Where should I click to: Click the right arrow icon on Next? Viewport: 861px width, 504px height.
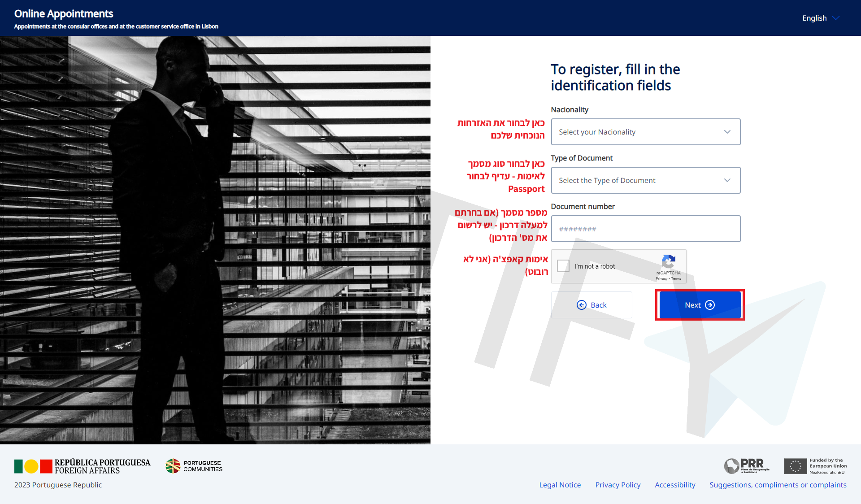(x=710, y=305)
